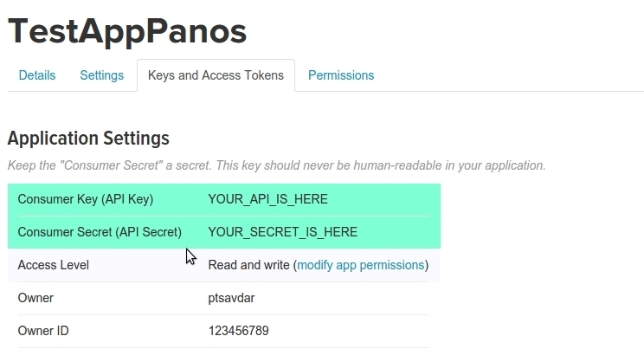Click the YOUR_API_IS_HERE key value
The width and height of the screenshot is (644, 362).
pos(267,199)
